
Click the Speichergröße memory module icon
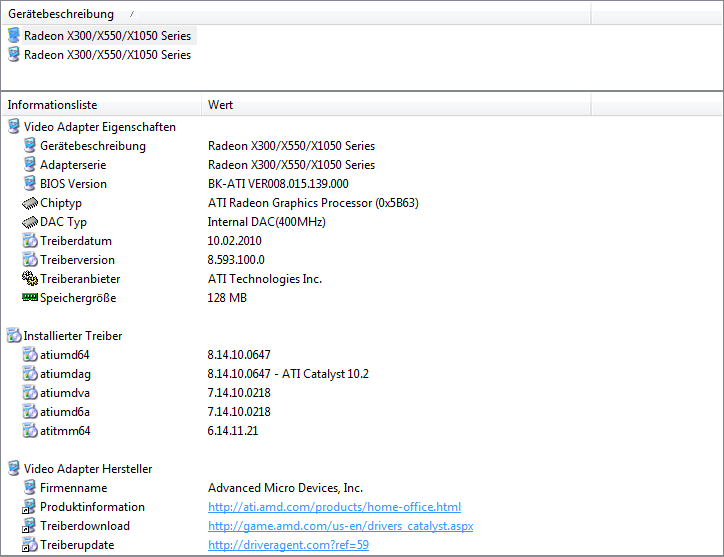pyautogui.click(x=30, y=297)
